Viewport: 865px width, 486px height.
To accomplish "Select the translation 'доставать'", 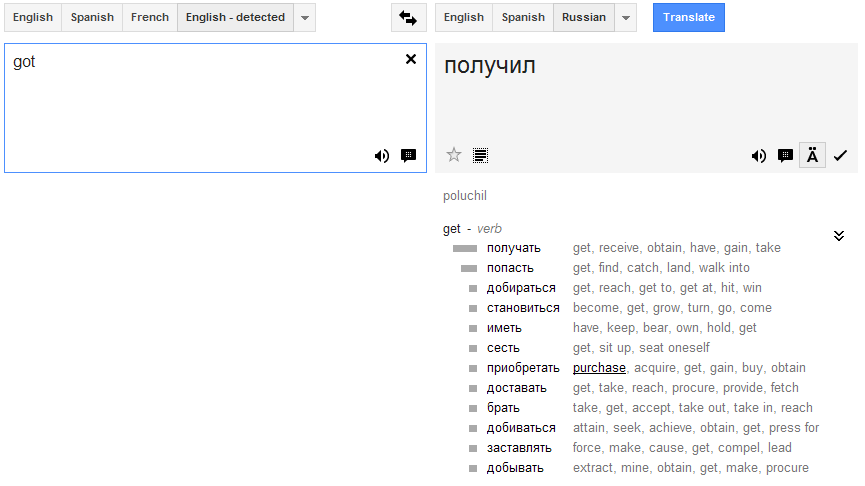I will tap(517, 388).
